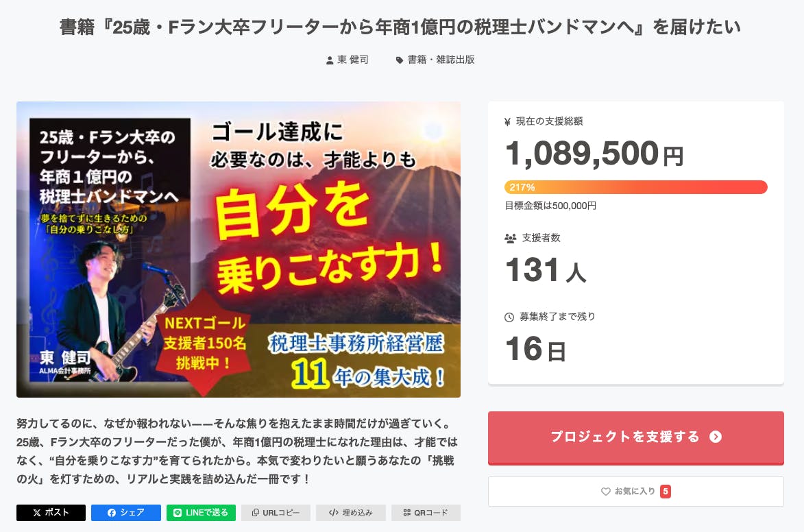Screen dimensions: 804x532
Task: Click the clock icon beside 募集終了まで残り
Action: click(x=509, y=317)
